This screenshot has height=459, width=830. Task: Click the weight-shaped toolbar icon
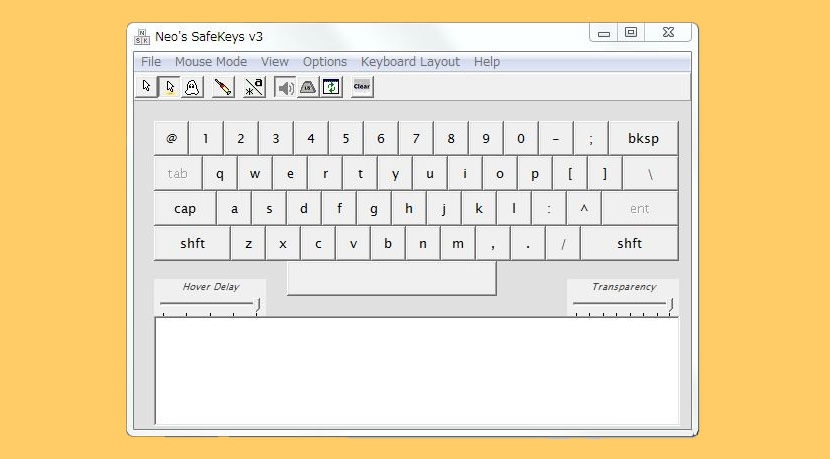308,87
